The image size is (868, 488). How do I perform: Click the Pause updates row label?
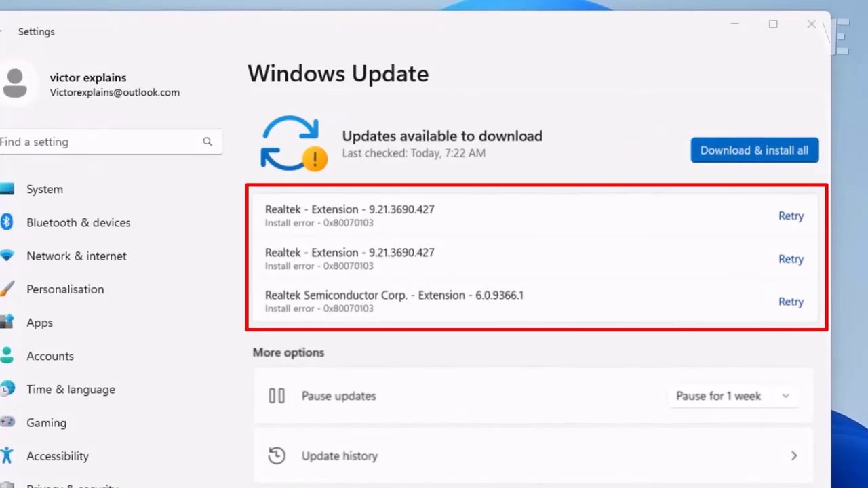pos(338,396)
